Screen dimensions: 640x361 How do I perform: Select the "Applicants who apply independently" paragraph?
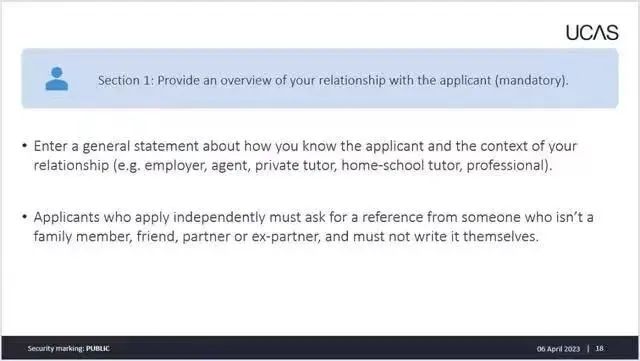[x=313, y=227]
